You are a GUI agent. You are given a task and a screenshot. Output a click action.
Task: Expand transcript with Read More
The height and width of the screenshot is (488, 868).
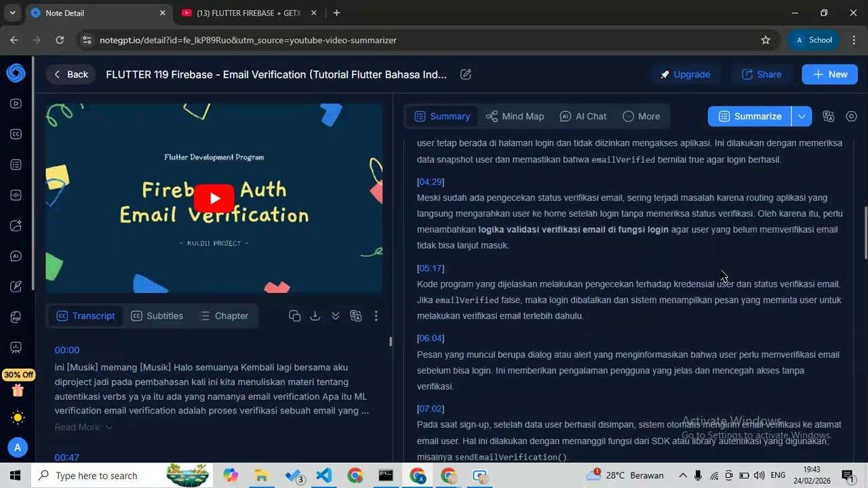83,427
